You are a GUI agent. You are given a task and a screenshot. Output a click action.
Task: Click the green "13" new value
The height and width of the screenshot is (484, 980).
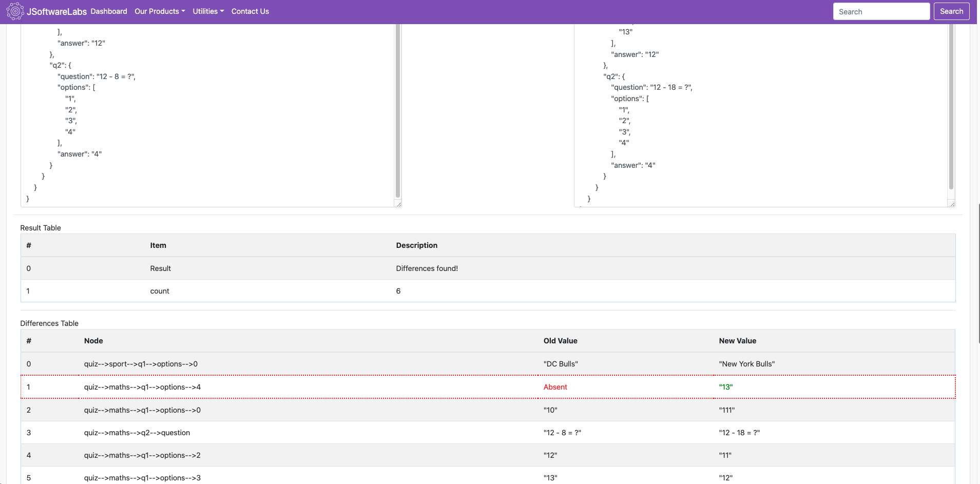(726, 387)
